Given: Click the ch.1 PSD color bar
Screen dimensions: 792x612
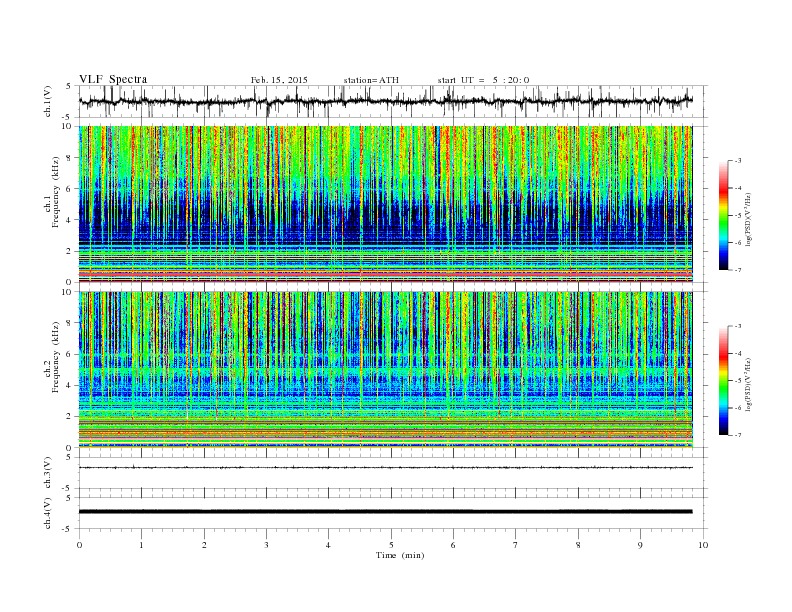Looking at the screenshot, I should (723, 215).
